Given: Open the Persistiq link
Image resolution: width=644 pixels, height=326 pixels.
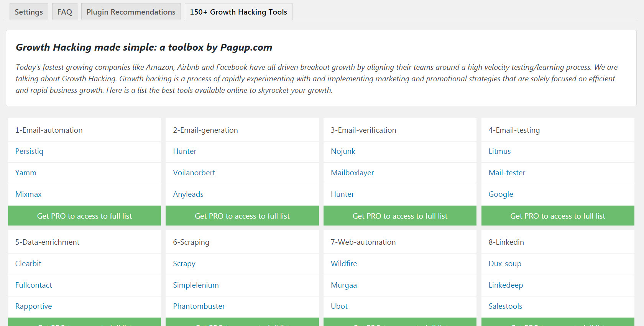Looking at the screenshot, I should [29, 151].
